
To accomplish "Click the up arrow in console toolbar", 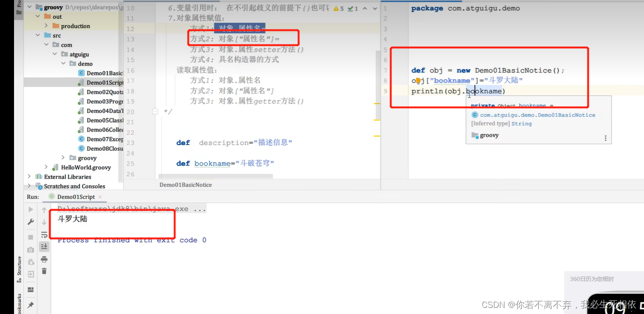I will pyautogui.click(x=44, y=210).
